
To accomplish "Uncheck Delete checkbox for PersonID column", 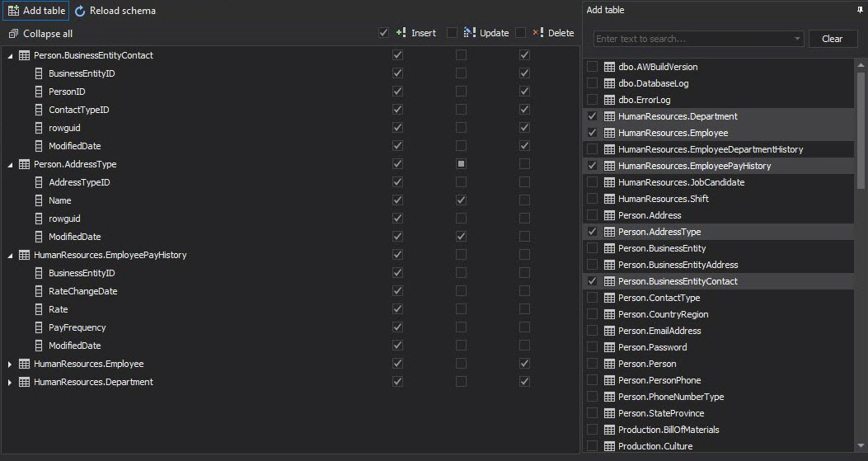I will 524,92.
